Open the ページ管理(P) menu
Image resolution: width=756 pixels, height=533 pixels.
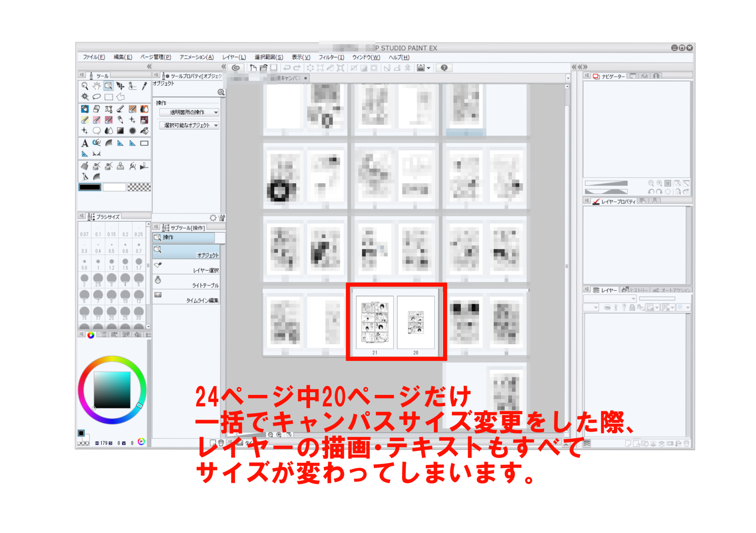point(156,57)
